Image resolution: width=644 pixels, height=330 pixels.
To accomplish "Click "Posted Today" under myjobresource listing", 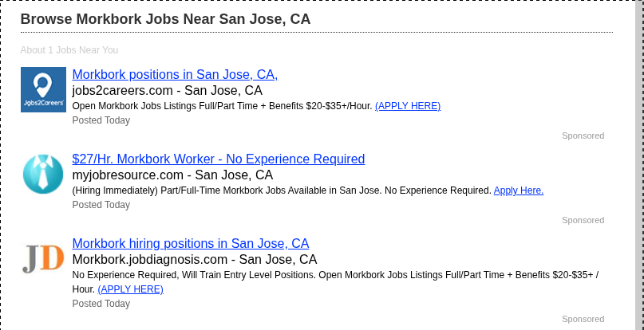I will click(101, 205).
